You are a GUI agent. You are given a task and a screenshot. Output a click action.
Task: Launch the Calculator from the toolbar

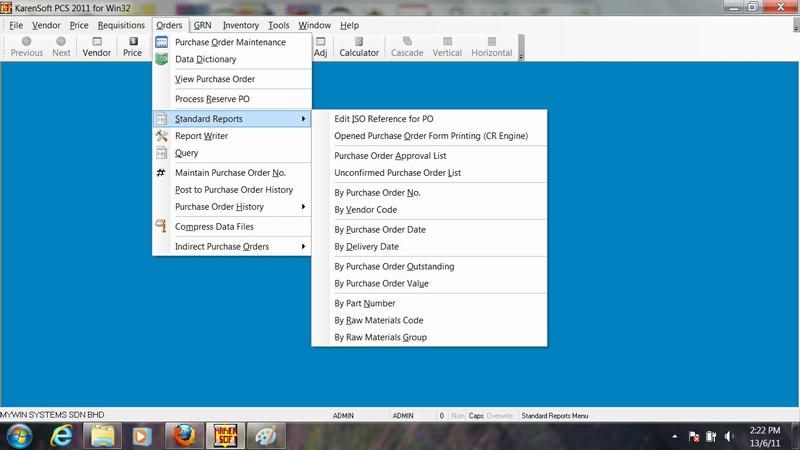[x=359, y=47]
